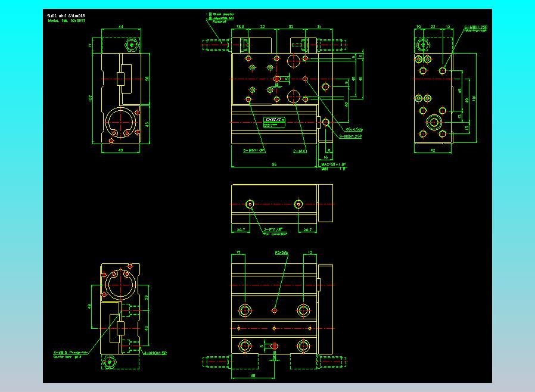Click the 4-M10x1.5P callout

pyautogui.click(x=155, y=353)
